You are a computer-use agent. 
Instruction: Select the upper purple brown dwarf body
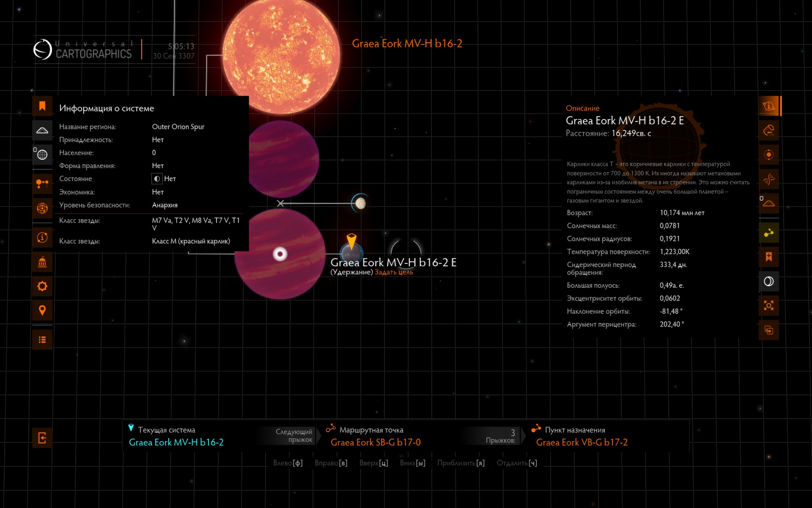(x=284, y=159)
